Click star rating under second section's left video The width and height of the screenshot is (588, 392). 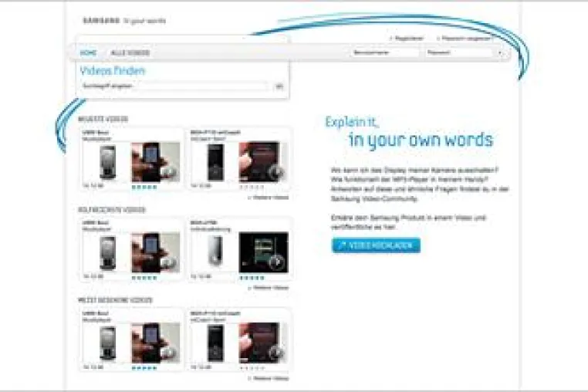[144, 278]
